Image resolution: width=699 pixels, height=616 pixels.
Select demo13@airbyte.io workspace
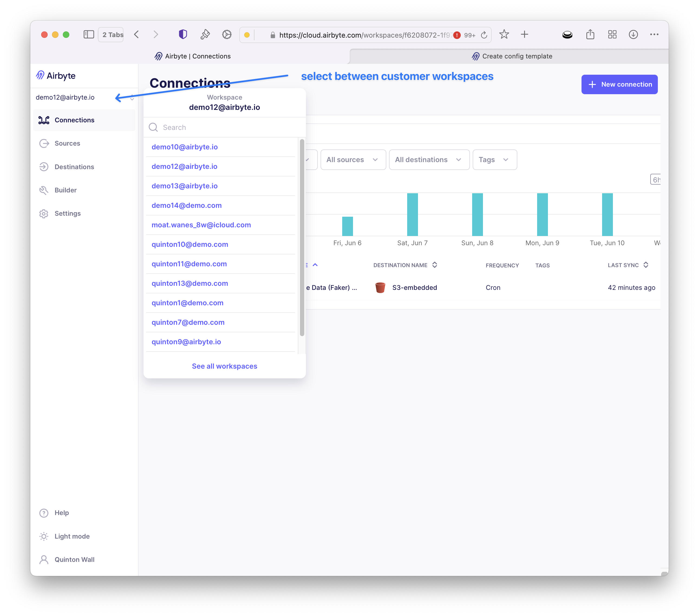point(184,186)
